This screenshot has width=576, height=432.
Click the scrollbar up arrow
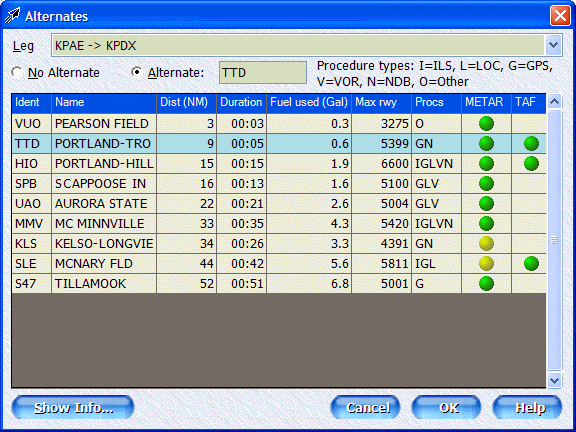tap(554, 101)
